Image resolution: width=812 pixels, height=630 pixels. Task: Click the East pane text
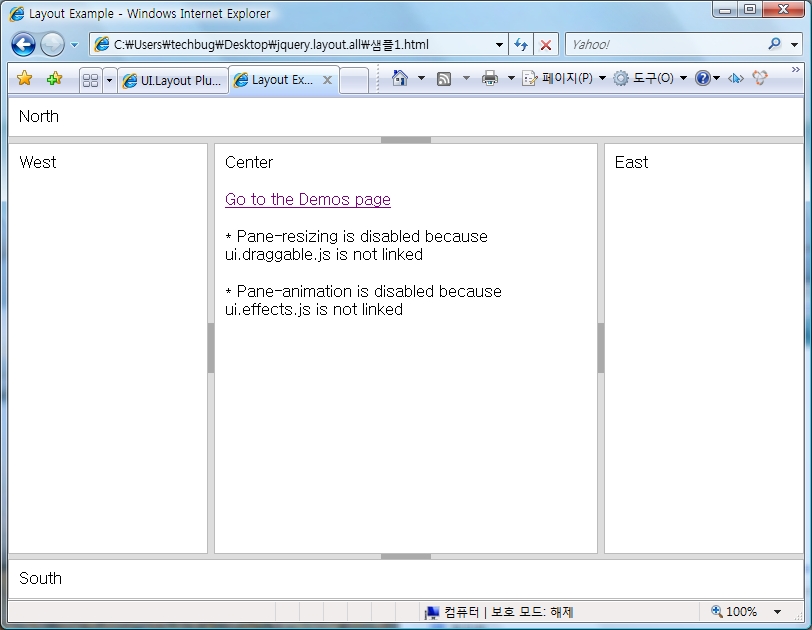[631, 162]
